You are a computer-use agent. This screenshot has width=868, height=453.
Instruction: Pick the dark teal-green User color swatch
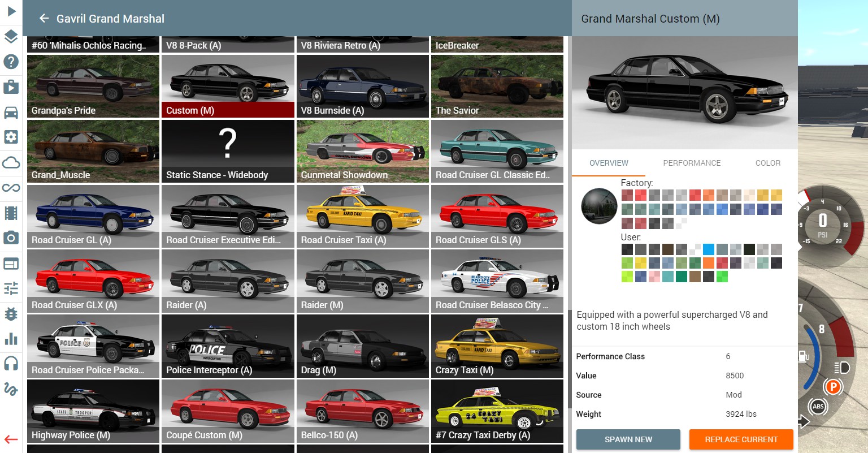click(682, 277)
